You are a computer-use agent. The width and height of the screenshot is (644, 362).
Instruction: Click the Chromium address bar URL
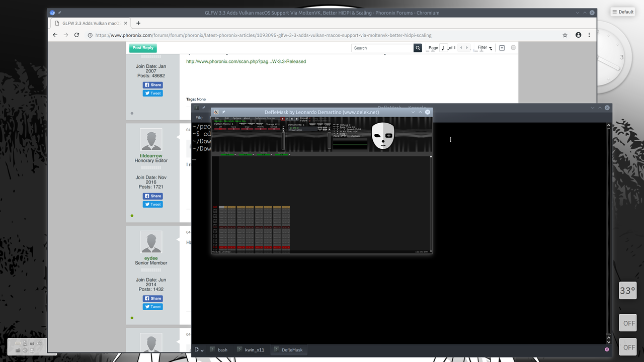pos(263,35)
